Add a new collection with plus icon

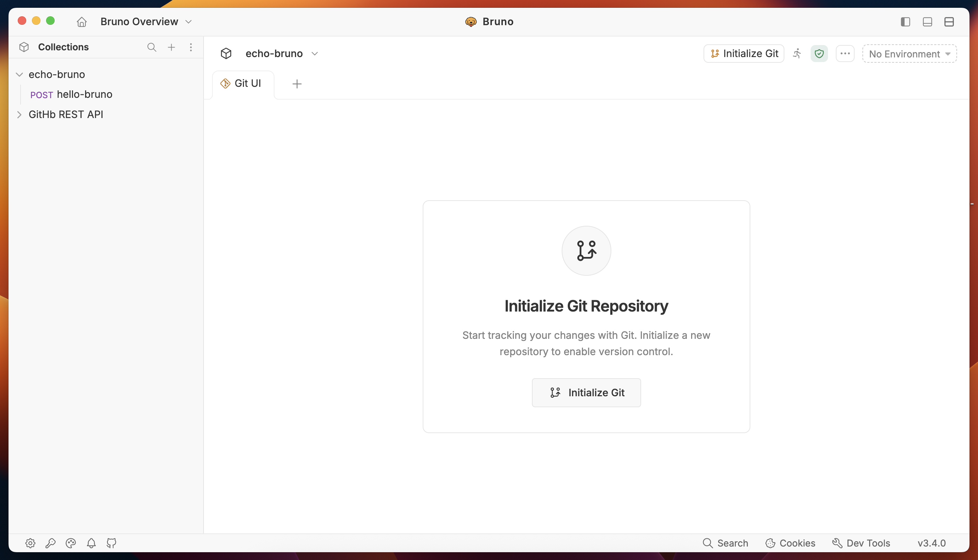coord(171,47)
